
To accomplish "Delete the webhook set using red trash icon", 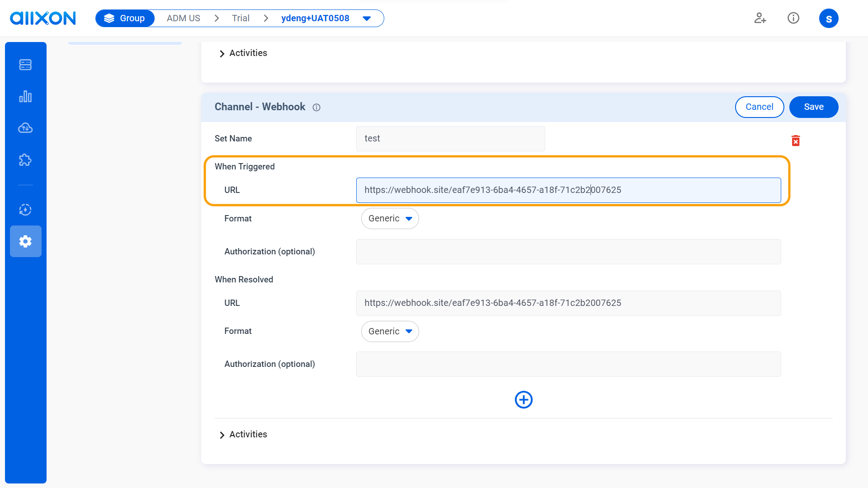I will [x=796, y=141].
